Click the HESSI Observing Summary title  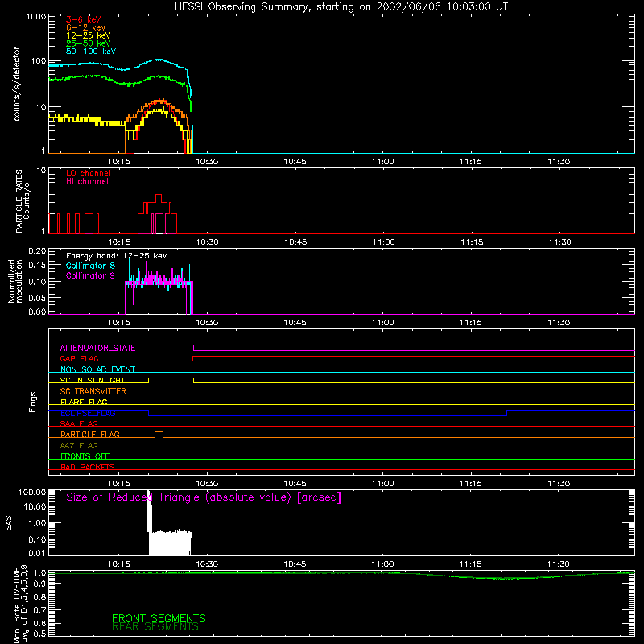(341, 7)
